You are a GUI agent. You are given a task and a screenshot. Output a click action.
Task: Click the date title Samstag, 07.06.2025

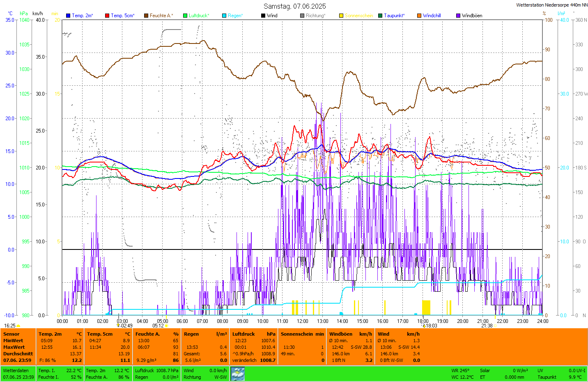(294, 6)
